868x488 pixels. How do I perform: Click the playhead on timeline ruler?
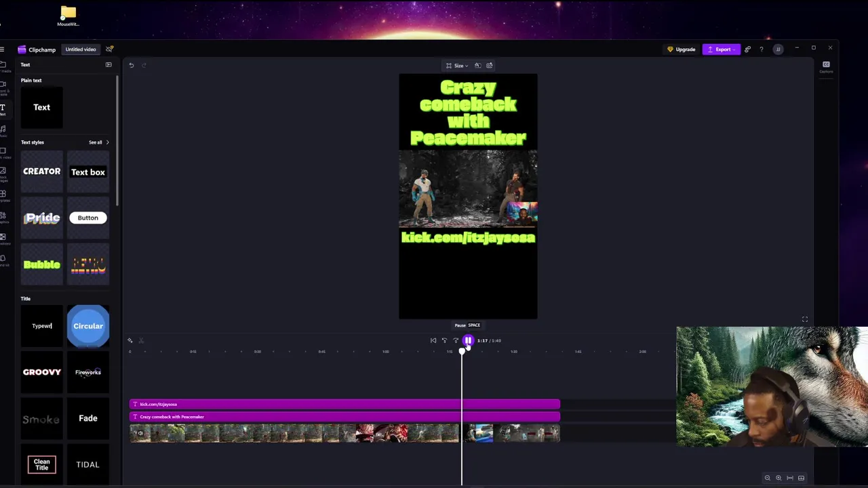(x=462, y=351)
